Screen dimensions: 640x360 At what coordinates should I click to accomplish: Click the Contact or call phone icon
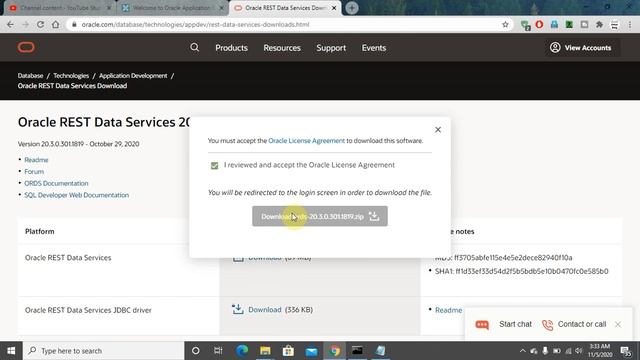tap(547, 324)
